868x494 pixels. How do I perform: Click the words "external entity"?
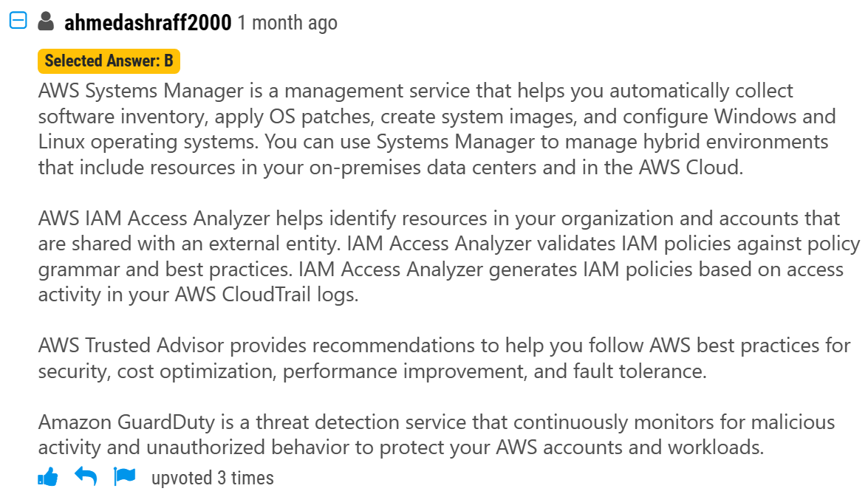tap(263, 244)
